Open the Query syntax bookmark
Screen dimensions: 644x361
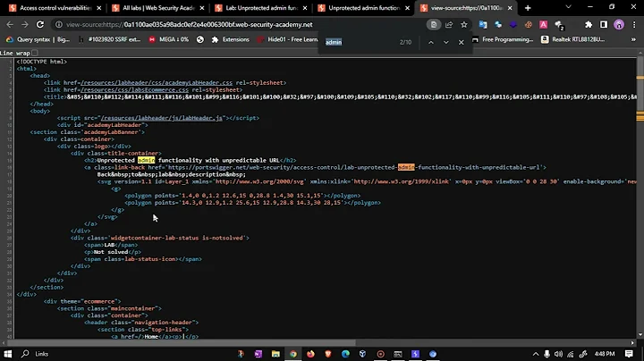pos(38,40)
